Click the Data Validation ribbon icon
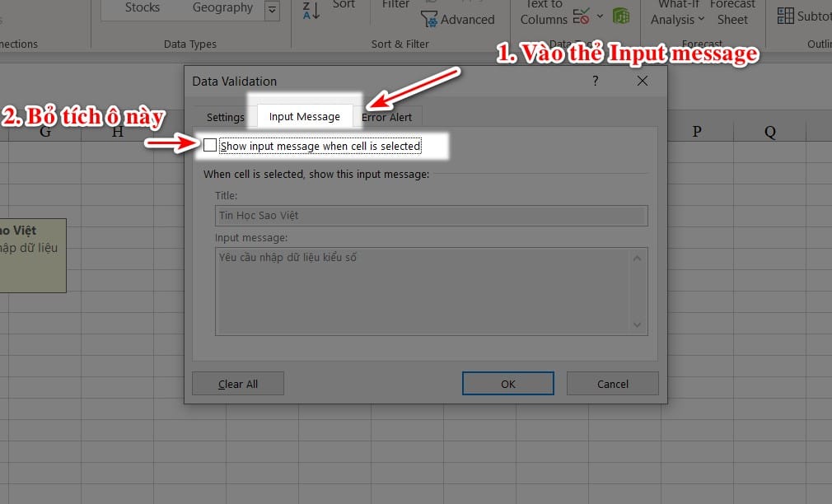 point(581,16)
